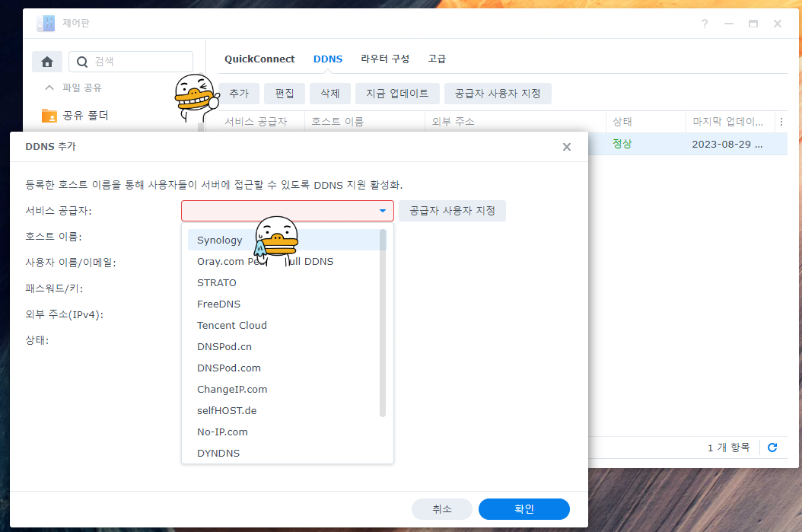
Task: Click 확인 to confirm DDNS
Action: pos(524,509)
